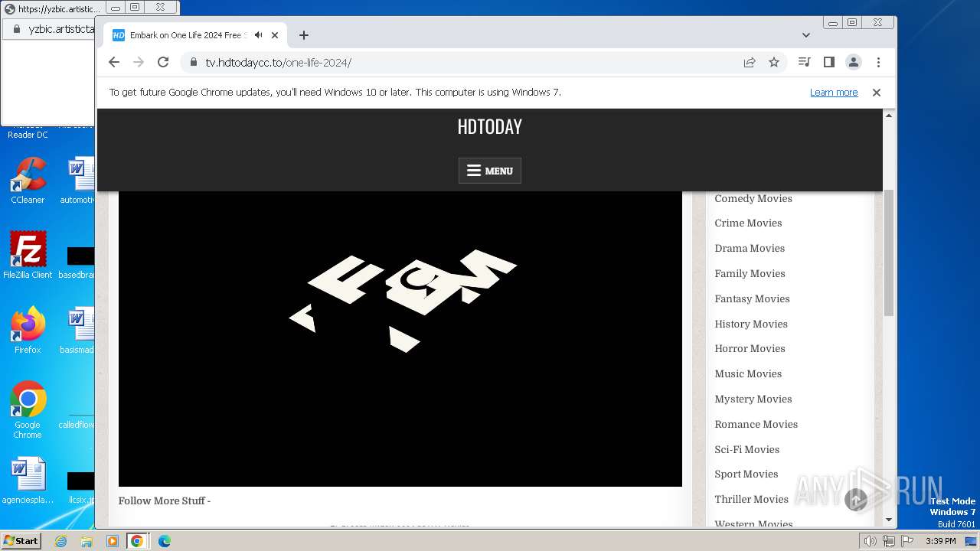Open Thriller Movies category
The image size is (980, 551).
(751, 500)
